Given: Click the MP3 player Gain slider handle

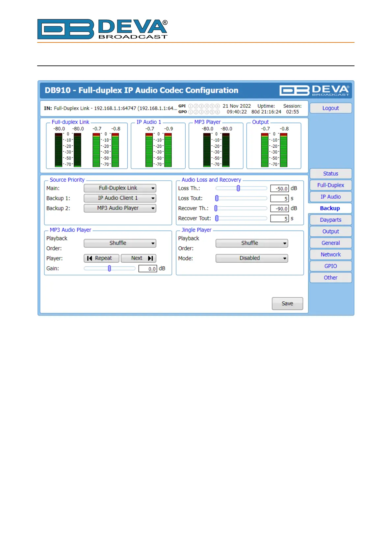Looking at the screenshot, I should click(x=110, y=268).
